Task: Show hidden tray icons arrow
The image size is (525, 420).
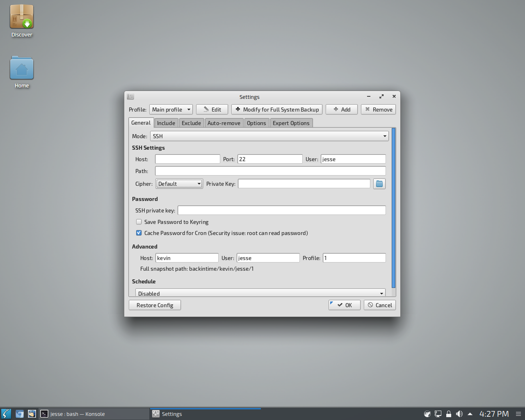Action: (470, 414)
